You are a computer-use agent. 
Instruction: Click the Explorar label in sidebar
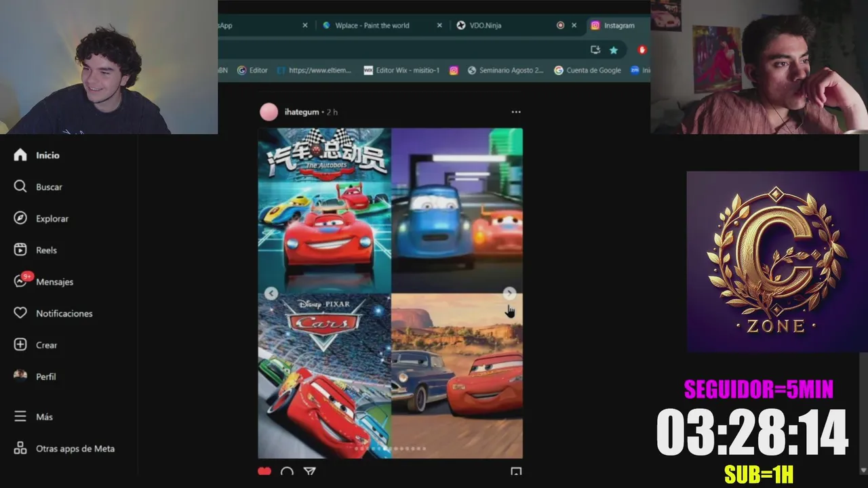(x=52, y=218)
